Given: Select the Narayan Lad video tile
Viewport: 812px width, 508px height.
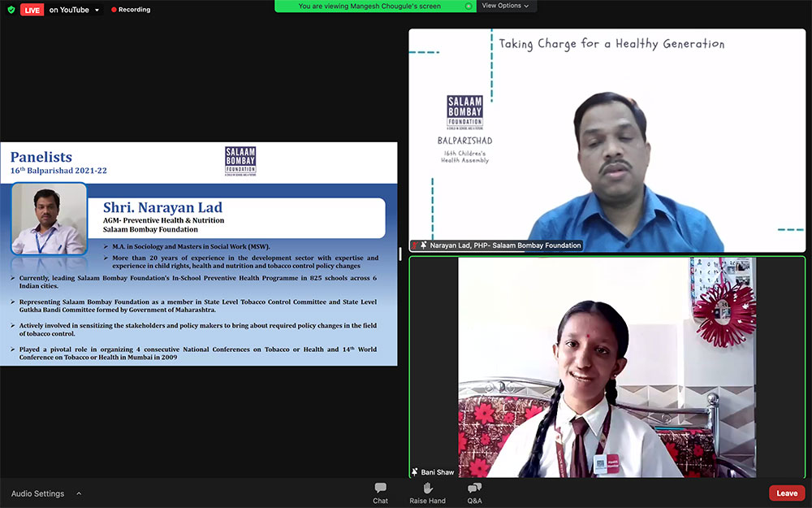Looking at the screenshot, I should pyautogui.click(x=607, y=141).
